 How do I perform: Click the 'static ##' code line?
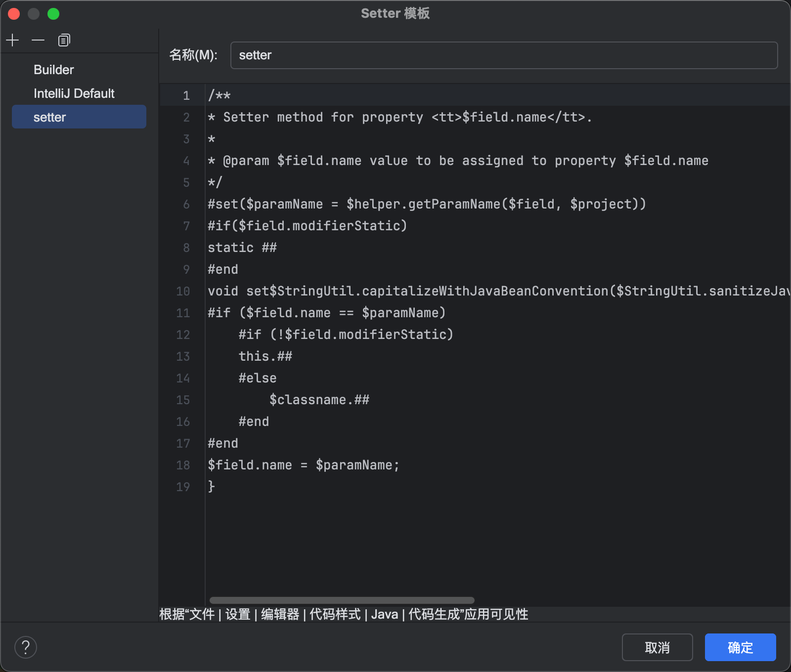pyautogui.click(x=242, y=247)
